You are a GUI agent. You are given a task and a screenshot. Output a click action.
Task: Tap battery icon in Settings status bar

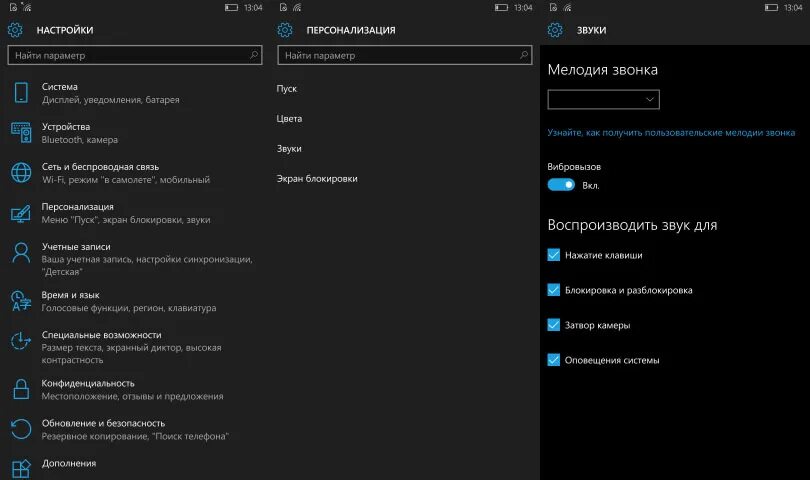click(x=231, y=7)
